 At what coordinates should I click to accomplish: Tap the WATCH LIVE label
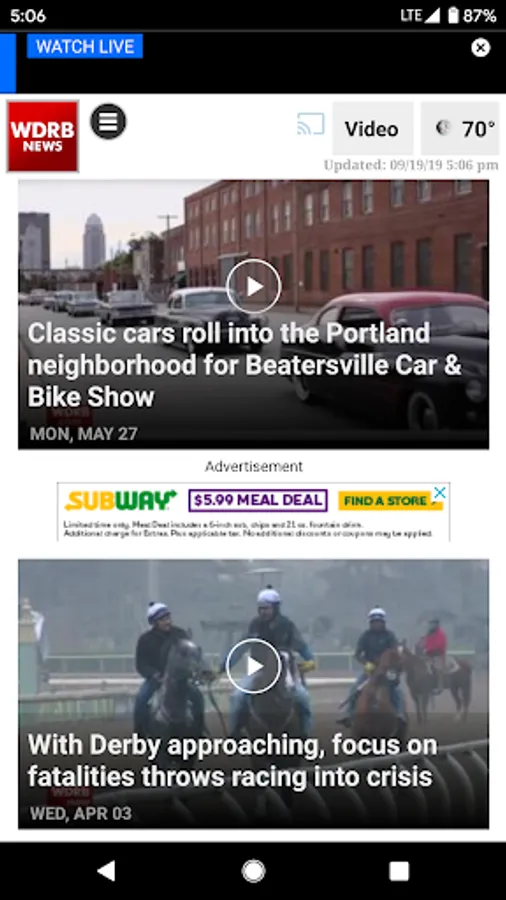point(85,46)
